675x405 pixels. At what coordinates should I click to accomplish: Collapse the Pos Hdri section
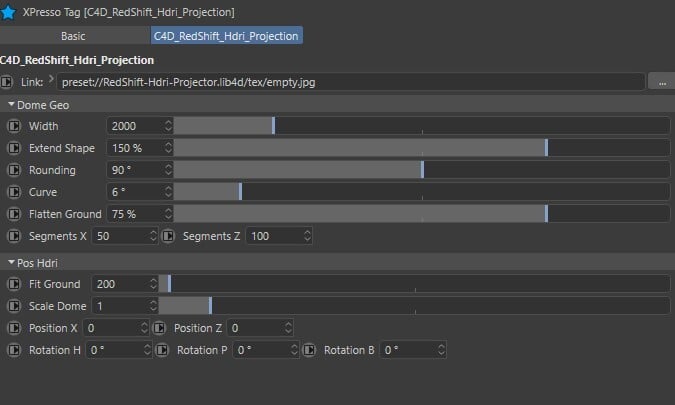point(11,263)
